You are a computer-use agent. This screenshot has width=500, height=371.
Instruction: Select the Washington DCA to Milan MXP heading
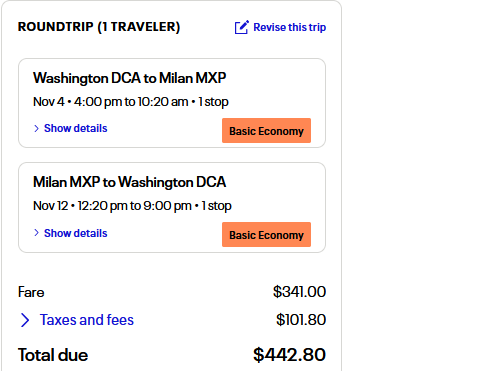pyautogui.click(x=130, y=78)
